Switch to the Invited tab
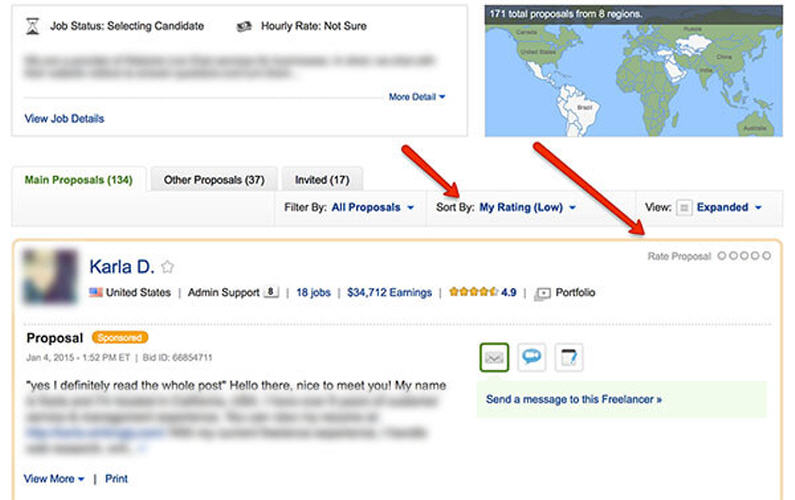The height and width of the screenshot is (500, 795). coord(321,180)
